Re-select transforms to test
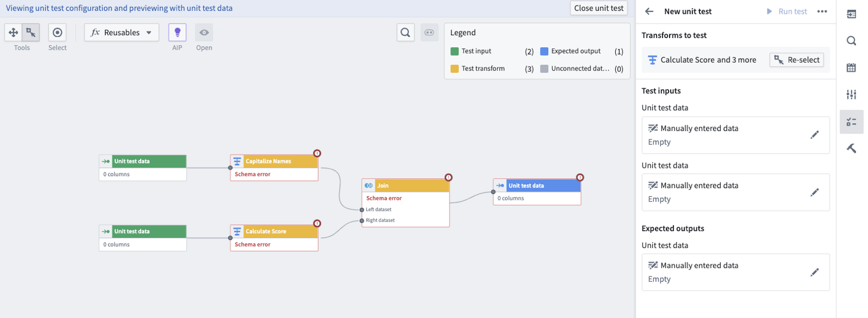The width and height of the screenshot is (868, 318). (797, 60)
